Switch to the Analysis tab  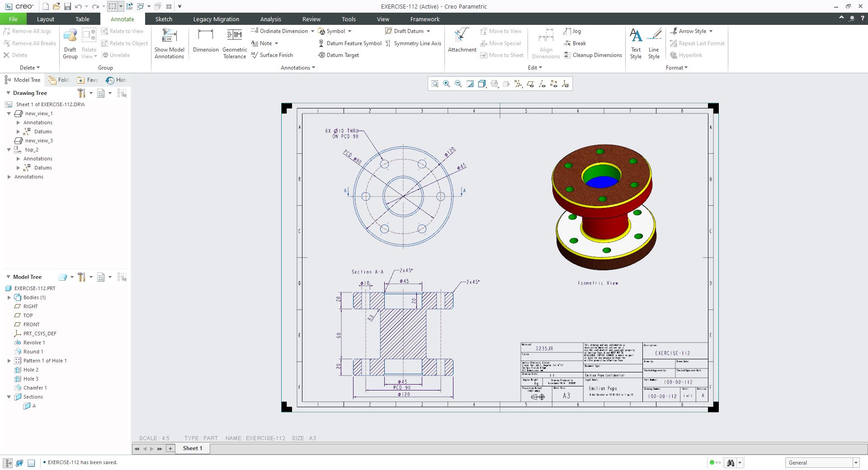[270, 19]
